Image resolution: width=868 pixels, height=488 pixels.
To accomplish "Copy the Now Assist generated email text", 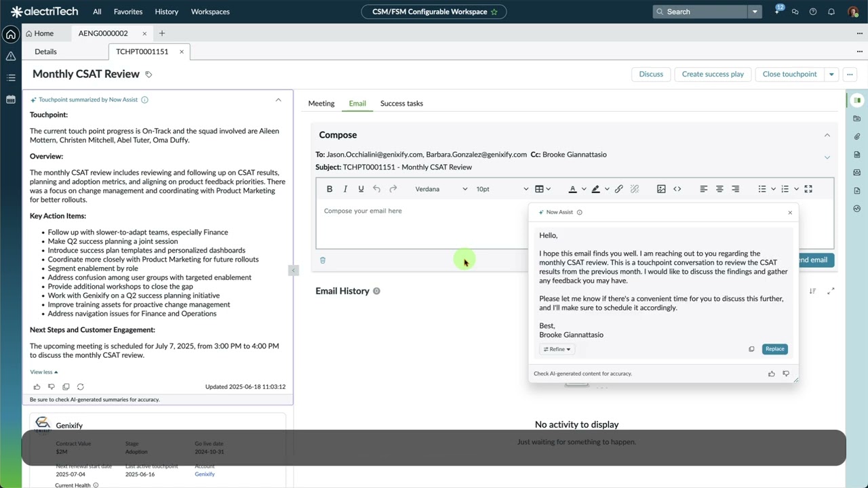I will point(751,348).
